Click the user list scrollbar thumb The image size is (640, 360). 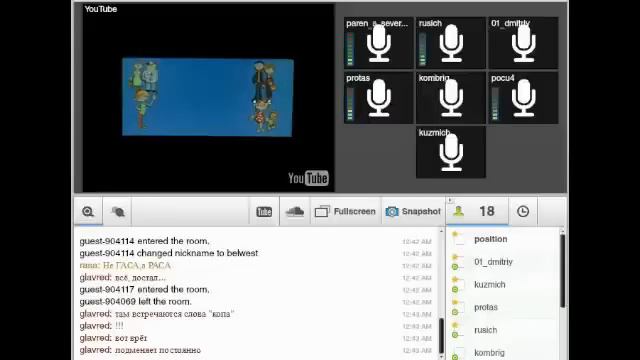click(x=562, y=271)
